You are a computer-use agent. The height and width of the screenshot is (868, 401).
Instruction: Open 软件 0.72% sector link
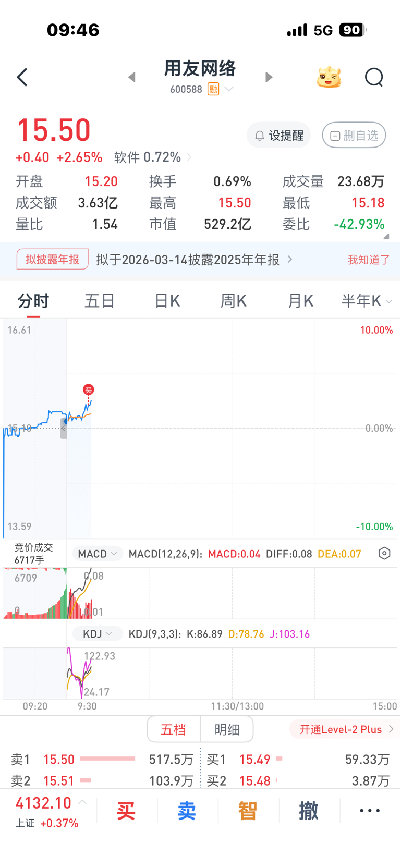pos(152,157)
